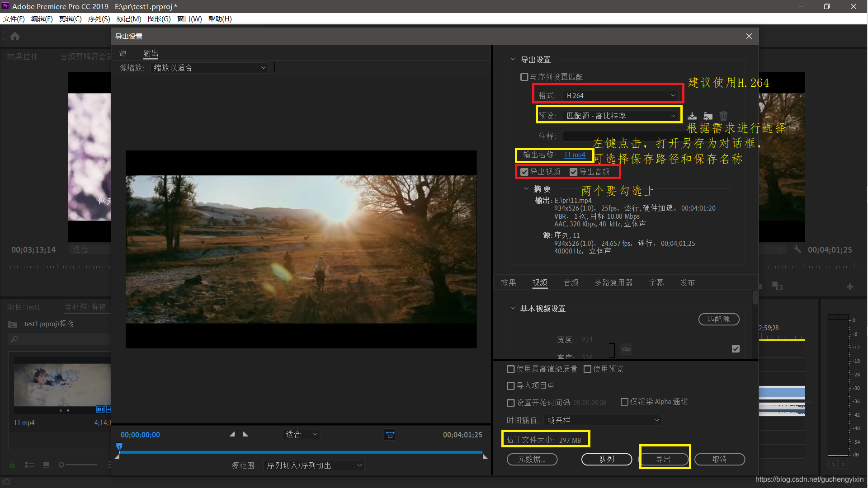Open wrench settings icon in program monitor

tap(797, 249)
